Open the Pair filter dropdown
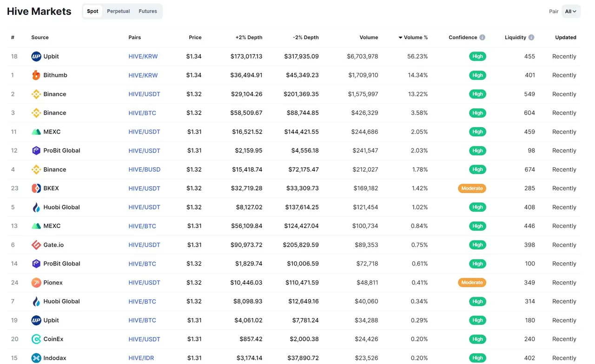The width and height of the screenshot is (595, 364). point(571,11)
